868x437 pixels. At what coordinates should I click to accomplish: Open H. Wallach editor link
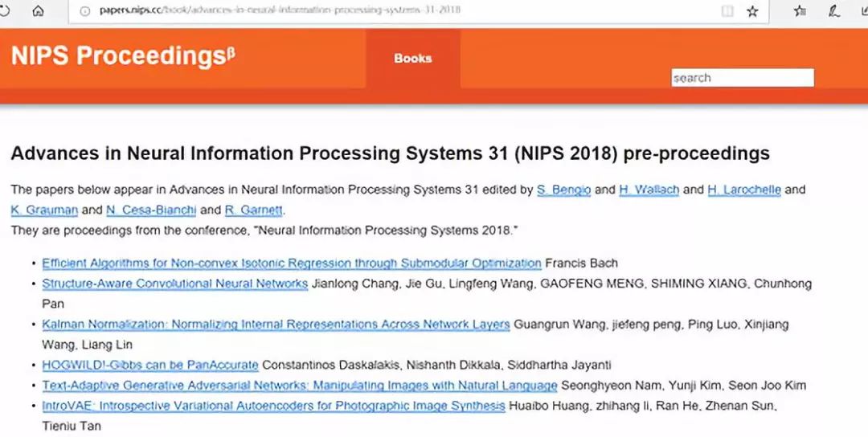649,190
